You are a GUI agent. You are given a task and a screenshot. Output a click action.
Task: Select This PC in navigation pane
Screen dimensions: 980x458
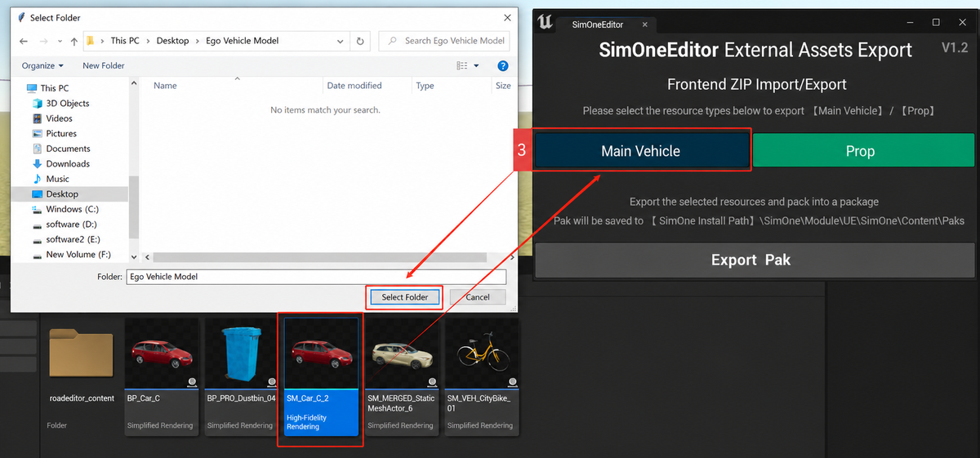[x=54, y=88]
